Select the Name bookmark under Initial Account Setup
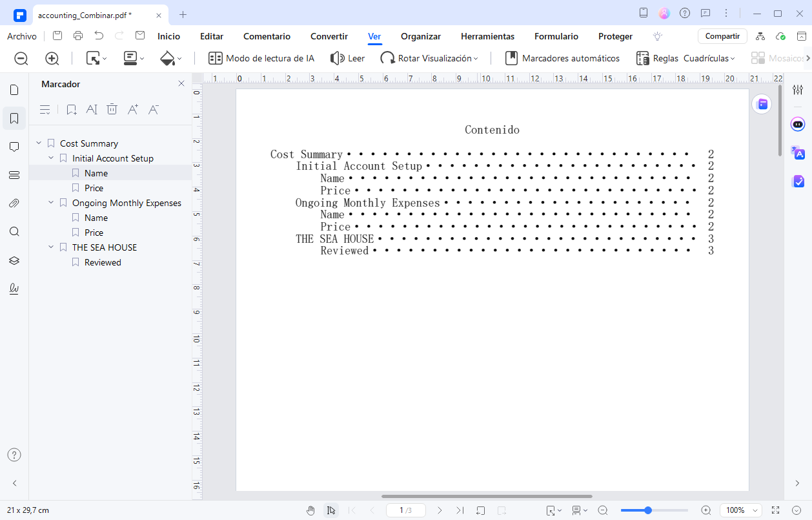812x520 pixels. point(96,172)
